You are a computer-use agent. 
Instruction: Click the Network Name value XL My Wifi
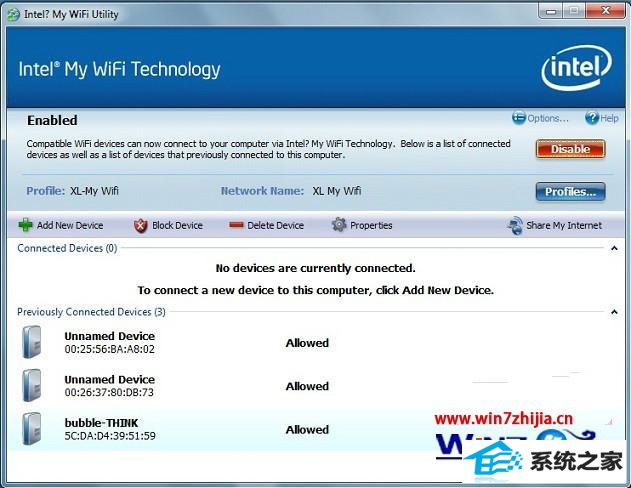[x=337, y=191]
